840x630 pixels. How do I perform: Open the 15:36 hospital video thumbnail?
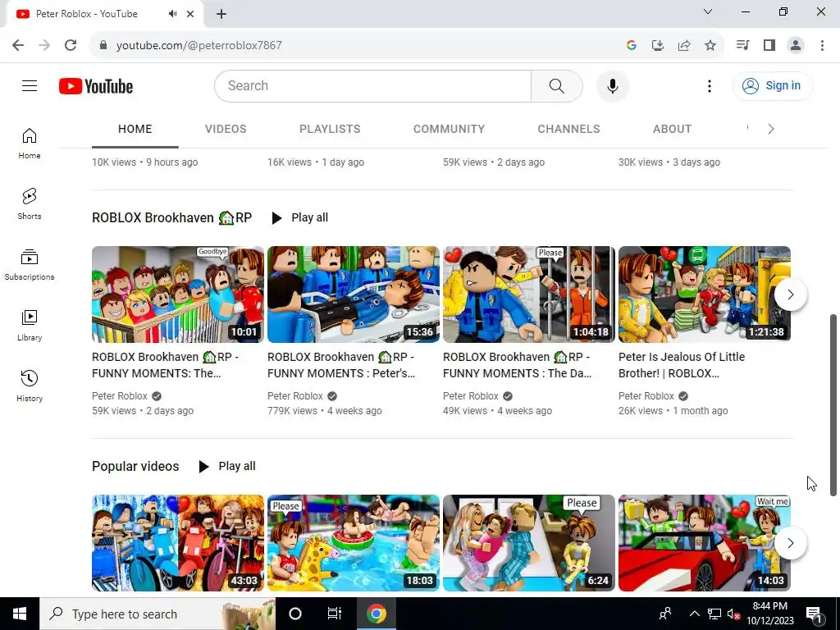pos(354,294)
